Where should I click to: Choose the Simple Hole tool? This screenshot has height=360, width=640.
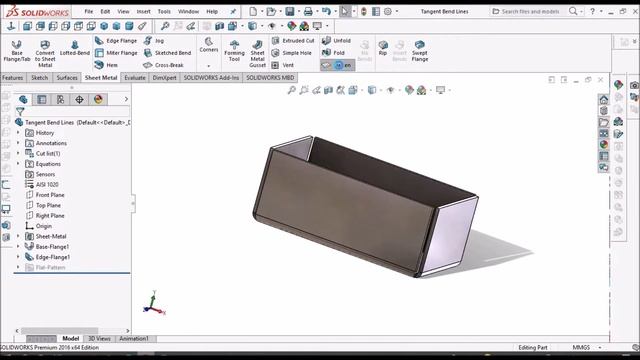pos(291,53)
